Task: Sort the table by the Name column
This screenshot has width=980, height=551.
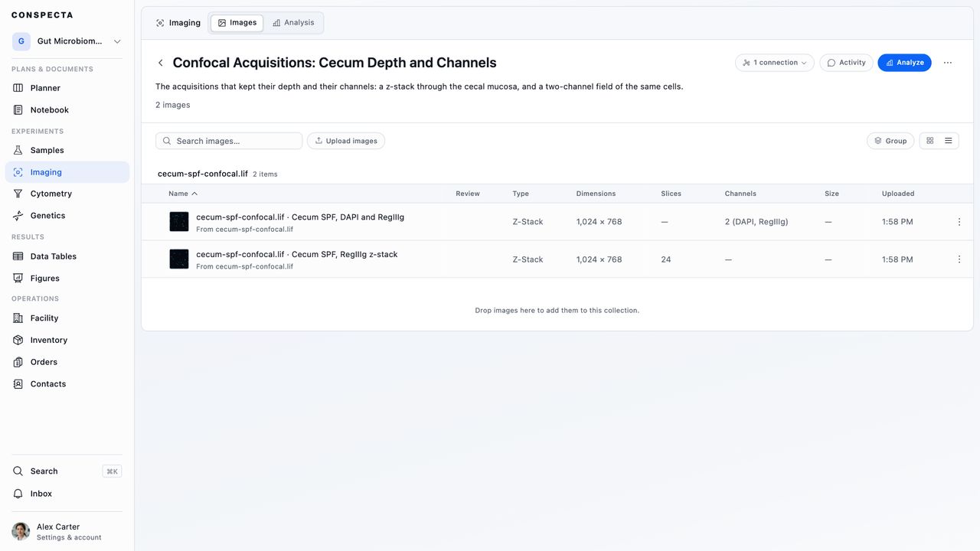Action: 183,194
